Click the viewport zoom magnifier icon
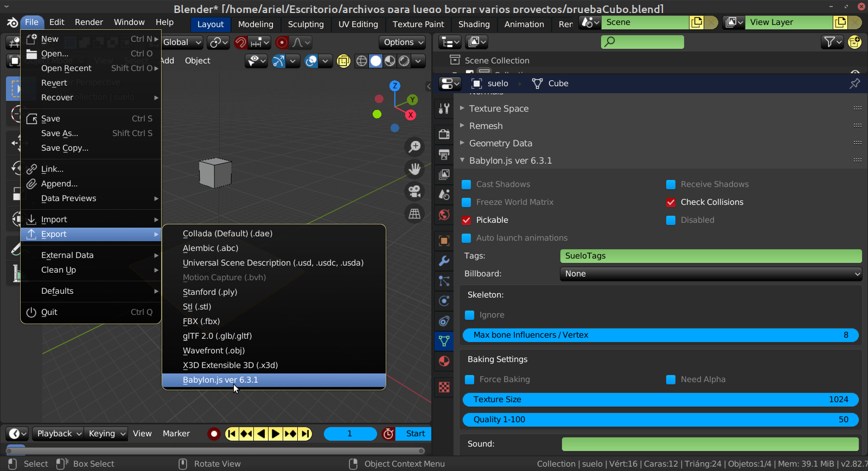 (x=414, y=146)
